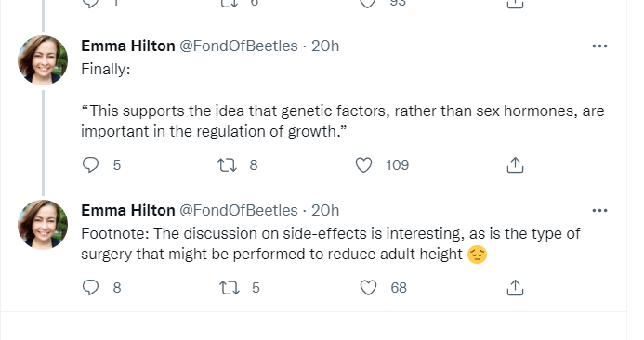Screen dimensions: 644x340
Task: Like the Footnote tweet with 68 likes
Action: 368,287
